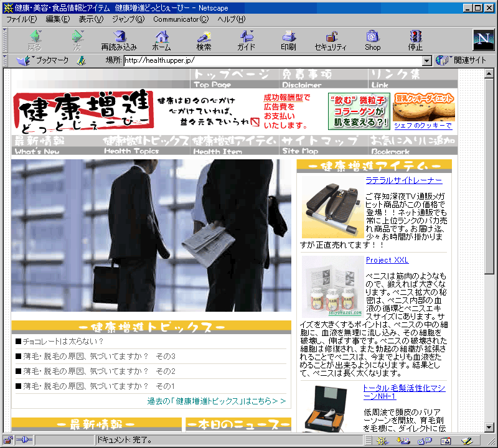498x448 pixels.
Task: Collapse the navigation toolbar via its grip
Action: click(x=5, y=40)
